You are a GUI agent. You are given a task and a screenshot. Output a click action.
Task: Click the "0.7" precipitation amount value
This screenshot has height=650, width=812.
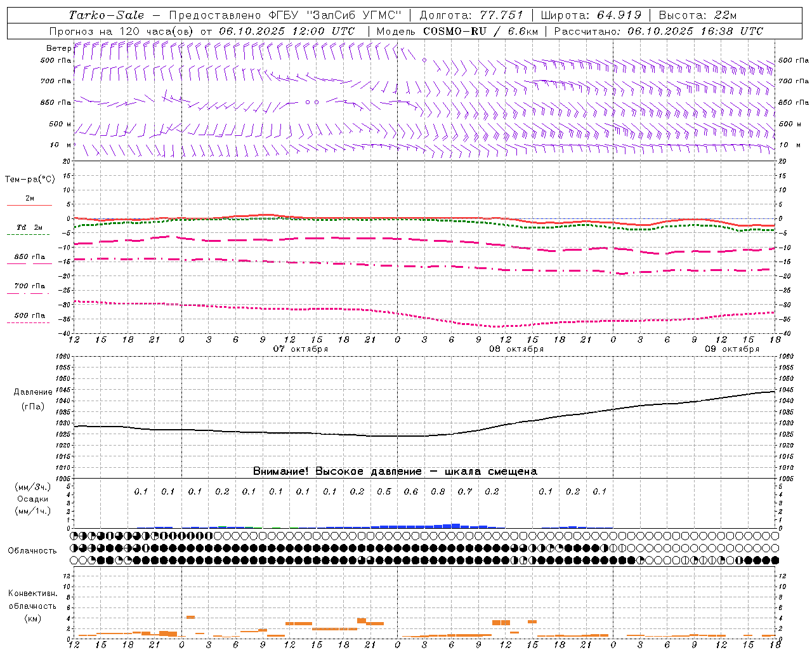[465, 491]
